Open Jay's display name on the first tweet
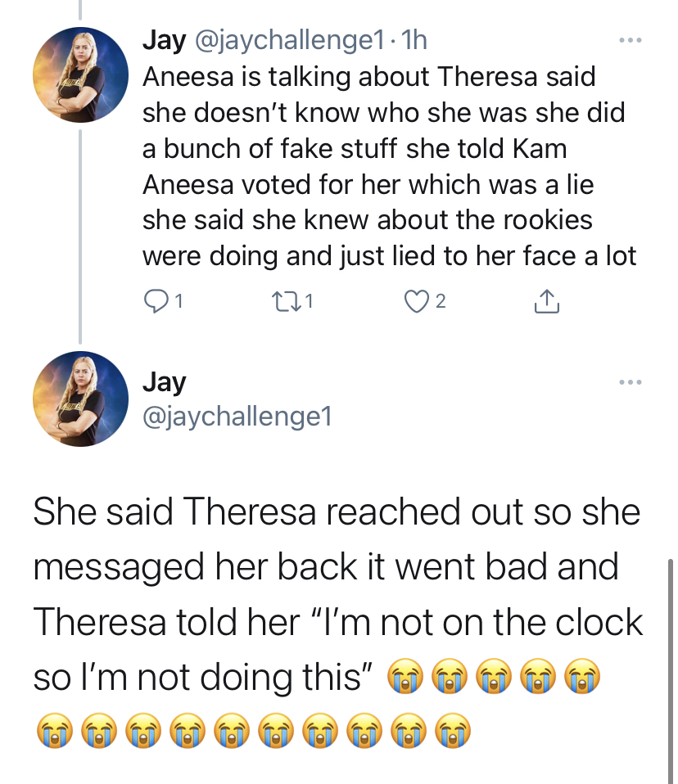 click(164, 40)
